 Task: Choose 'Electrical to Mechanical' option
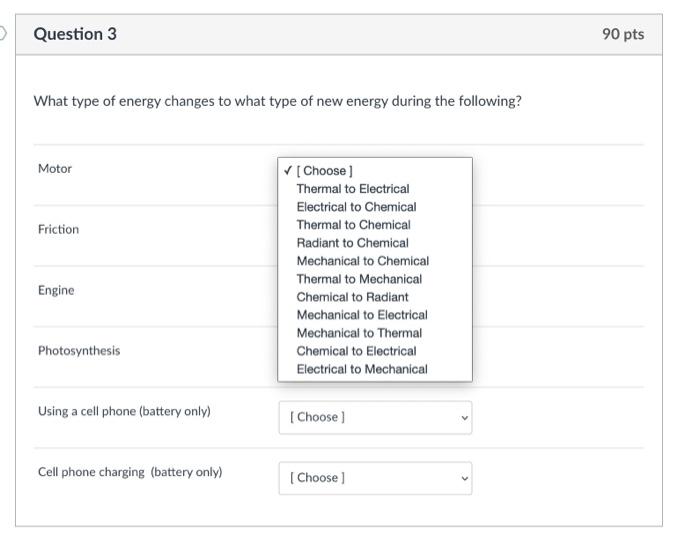pyautogui.click(x=362, y=369)
